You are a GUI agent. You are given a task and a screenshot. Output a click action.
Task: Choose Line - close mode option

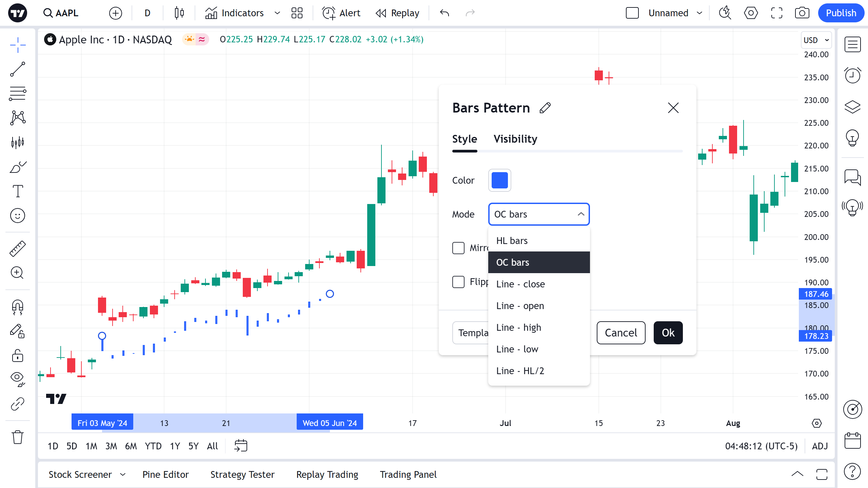pyautogui.click(x=520, y=284)
